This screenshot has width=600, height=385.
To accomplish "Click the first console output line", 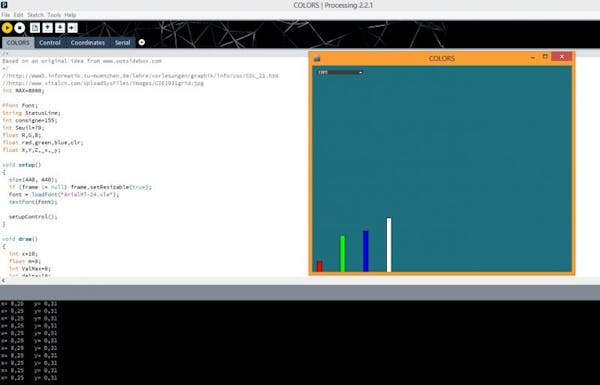I will point(29,304).
